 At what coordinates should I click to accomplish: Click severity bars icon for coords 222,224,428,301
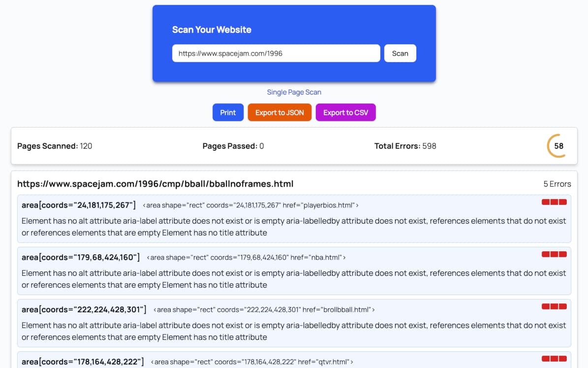tap(554, 306)
